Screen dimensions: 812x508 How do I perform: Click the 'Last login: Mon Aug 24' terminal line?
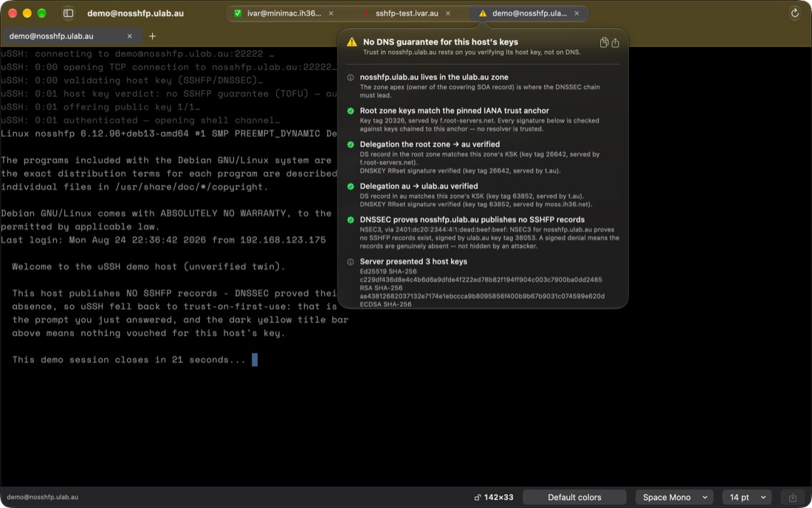point(163,240)
